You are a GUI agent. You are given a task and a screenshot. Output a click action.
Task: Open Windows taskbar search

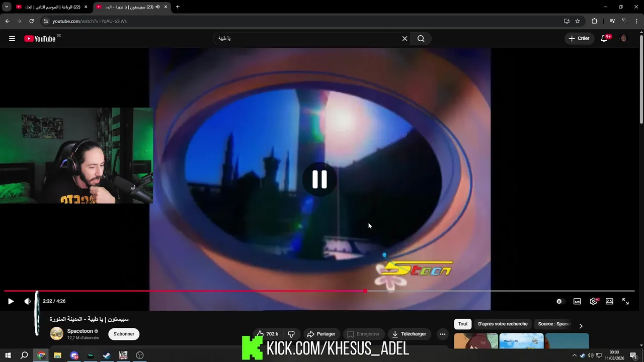coord(24,355)
